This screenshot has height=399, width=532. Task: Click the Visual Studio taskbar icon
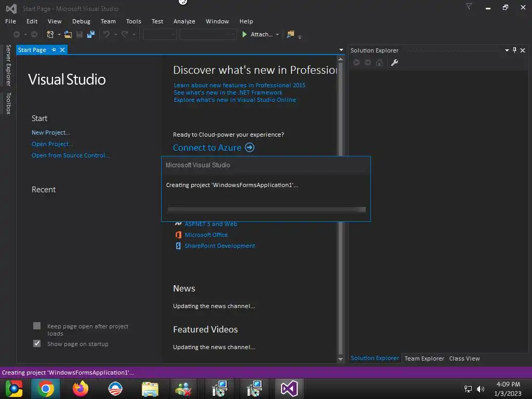289,389
